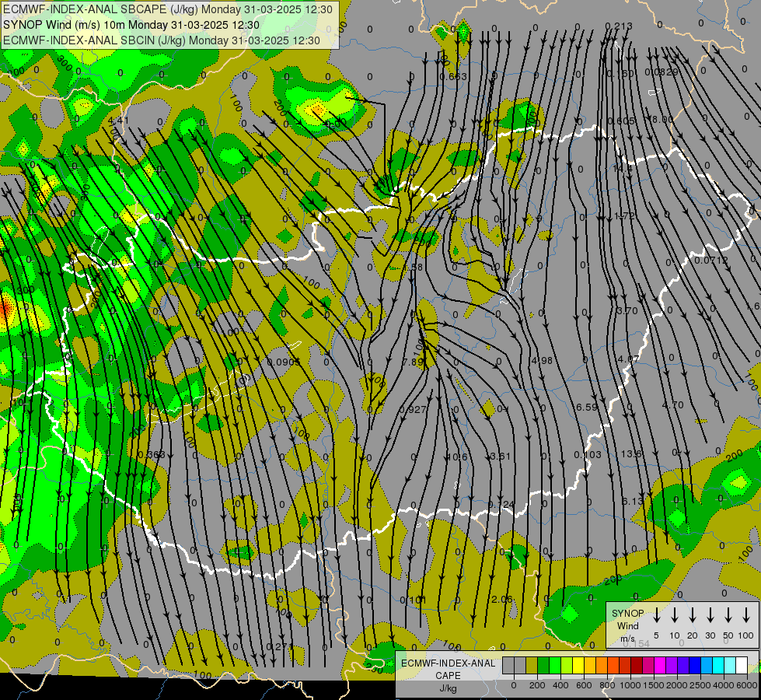Click the SYNOP Wind 10m title line
This screenshot has width=761, height=700.
click(131, 25)
